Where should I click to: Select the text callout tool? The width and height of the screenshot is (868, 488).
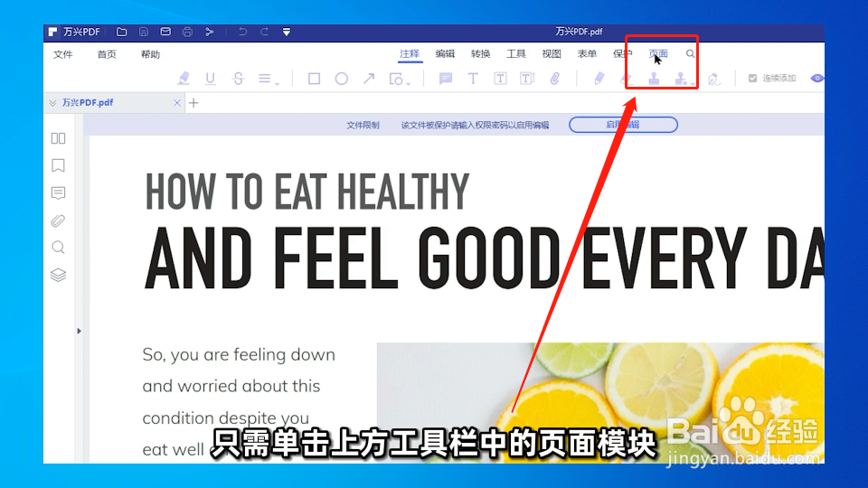[527, 79]
